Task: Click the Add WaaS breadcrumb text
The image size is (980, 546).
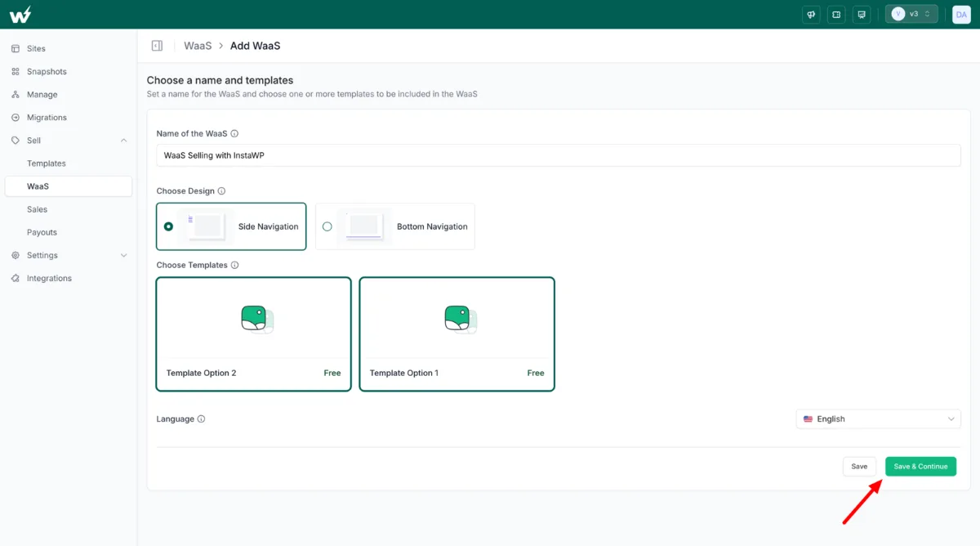Action: [255, 46]
